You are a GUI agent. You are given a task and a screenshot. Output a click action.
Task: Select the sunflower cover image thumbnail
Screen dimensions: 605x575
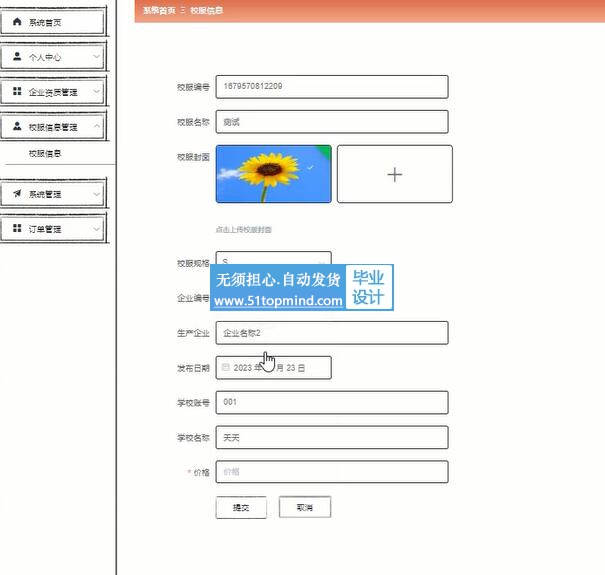point(274,174)
